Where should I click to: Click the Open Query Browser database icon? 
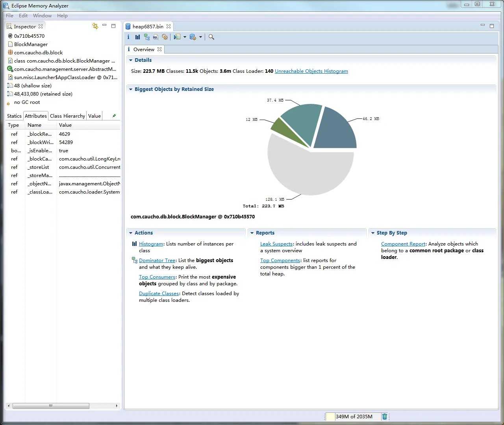[193, 37]
